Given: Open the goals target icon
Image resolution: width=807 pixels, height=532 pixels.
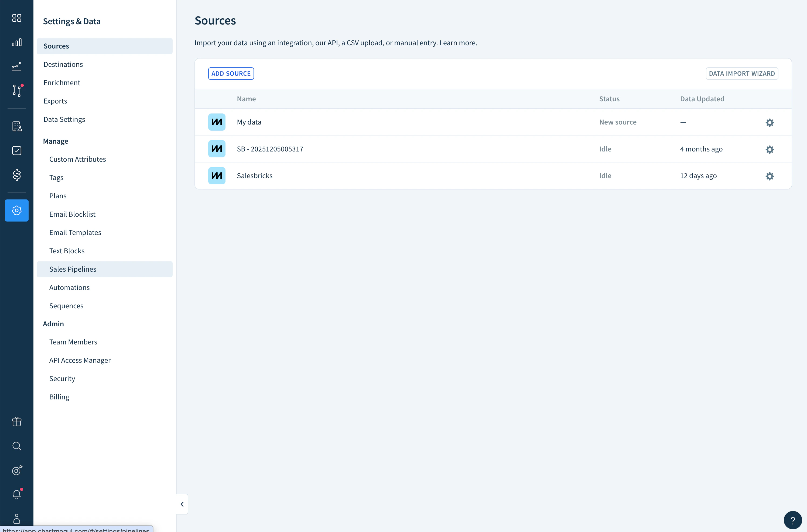Looking at the screenshot, I should point(16,470).
